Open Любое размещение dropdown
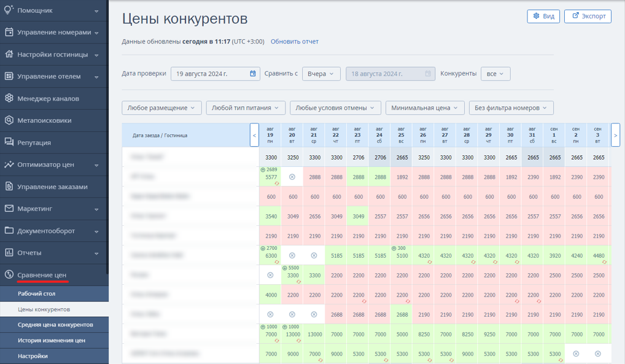Viewport: 625px width, 364px height. [x=161, y=107]
